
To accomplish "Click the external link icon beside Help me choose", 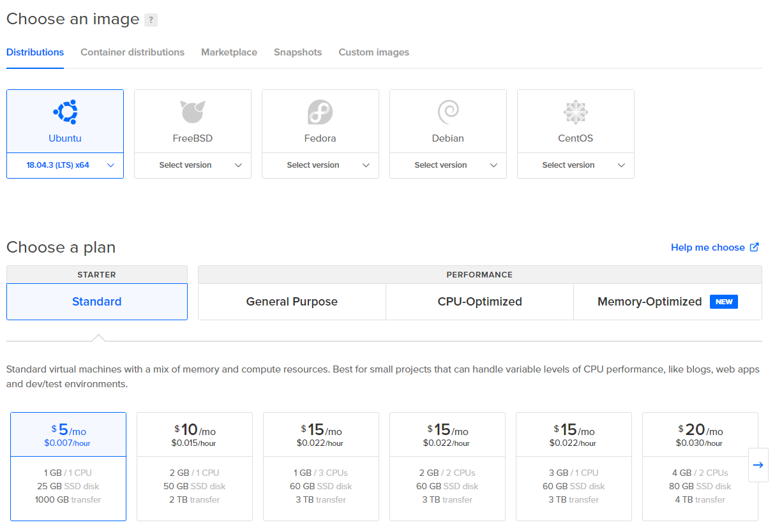I will [x=755, y=247].
